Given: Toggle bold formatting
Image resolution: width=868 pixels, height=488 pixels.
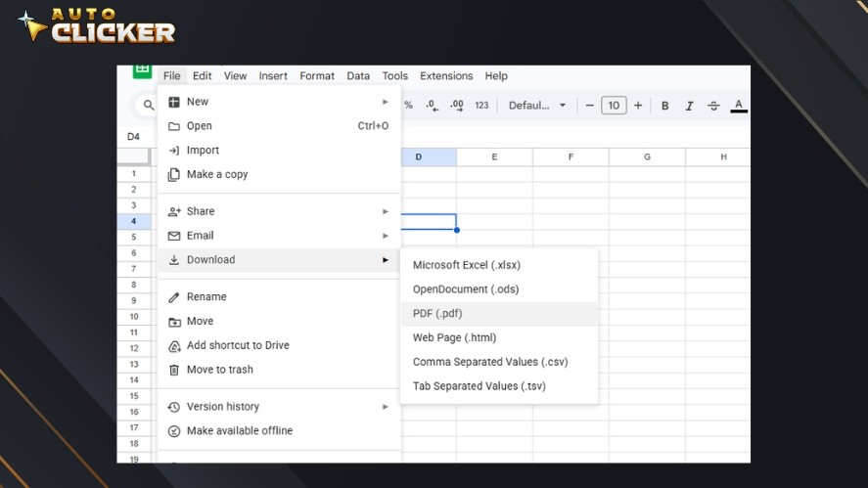Looking at the screenshot, I should click(x=664, y=106).
